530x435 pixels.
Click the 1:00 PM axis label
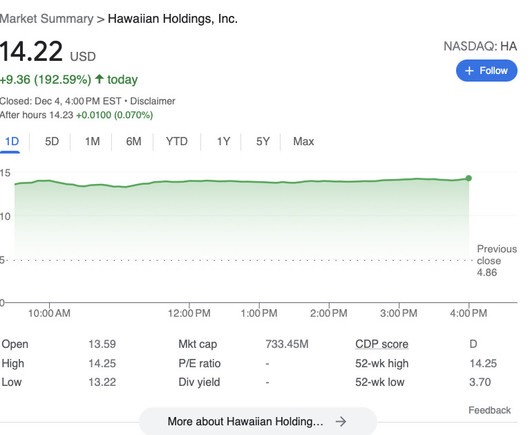pyautogui.click(x=259, y=313)
